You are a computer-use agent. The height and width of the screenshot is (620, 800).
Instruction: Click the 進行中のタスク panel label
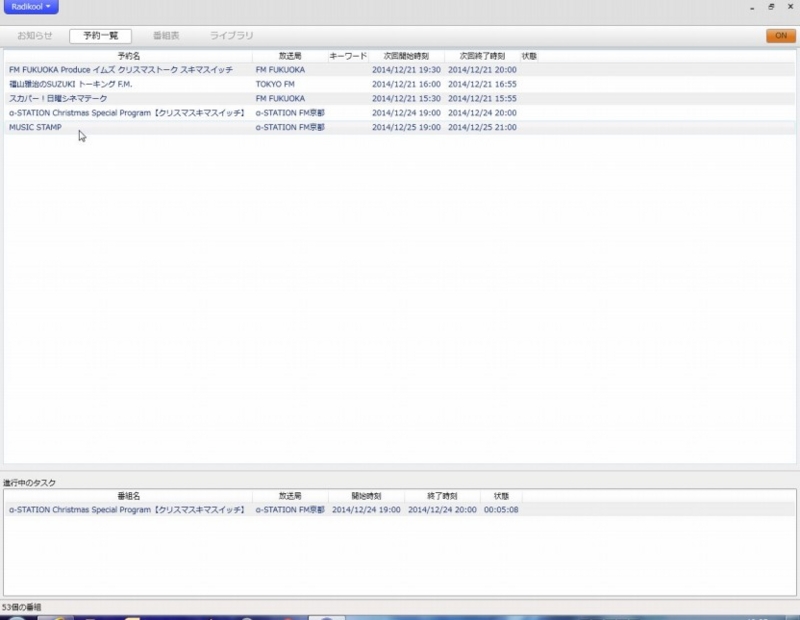pos(29,483)
